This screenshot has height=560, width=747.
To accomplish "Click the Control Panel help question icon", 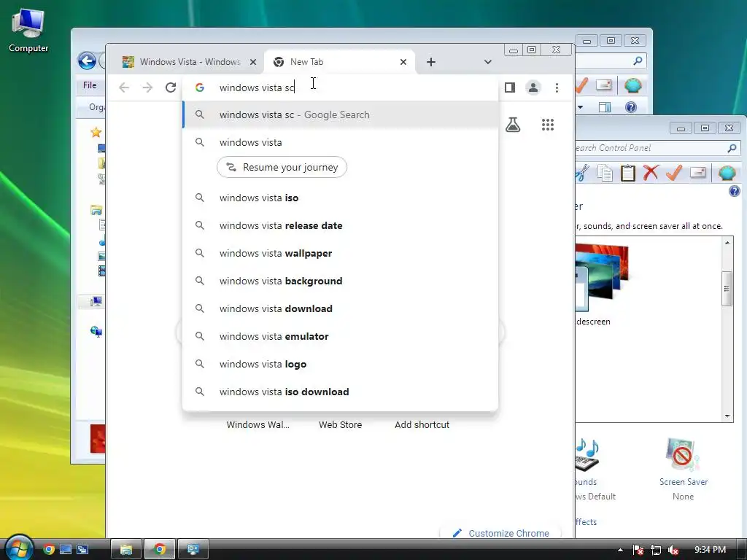I will point(735,191).
